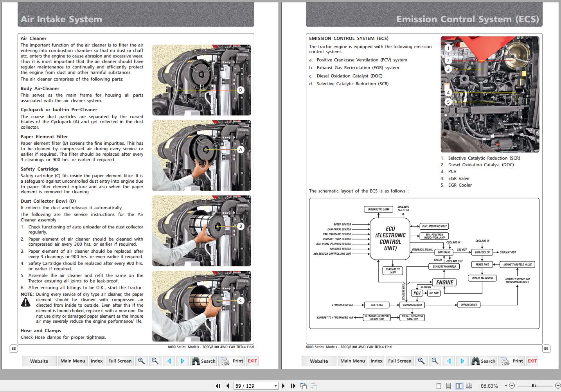Image resolution: width=561 pixels, height=392 pixels.
Task: Go to first page in bottom bar
Action: click(x=218, y=386)
